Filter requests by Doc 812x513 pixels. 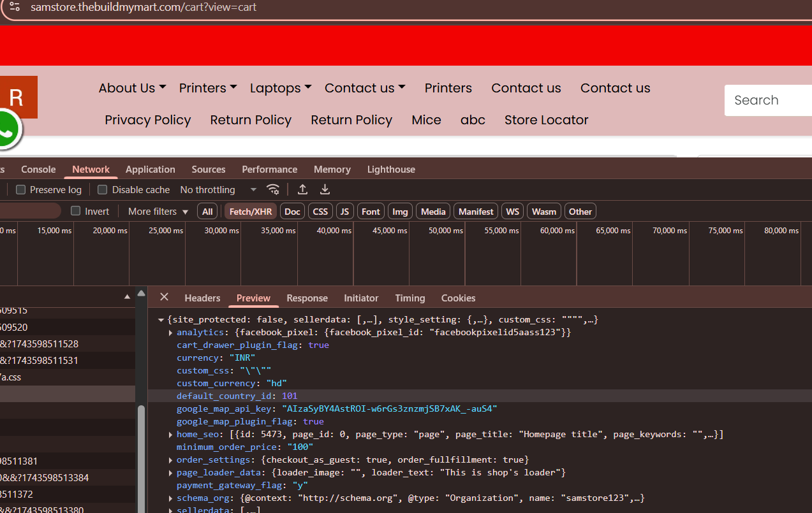pyautogui.click(x=292, y=212)
